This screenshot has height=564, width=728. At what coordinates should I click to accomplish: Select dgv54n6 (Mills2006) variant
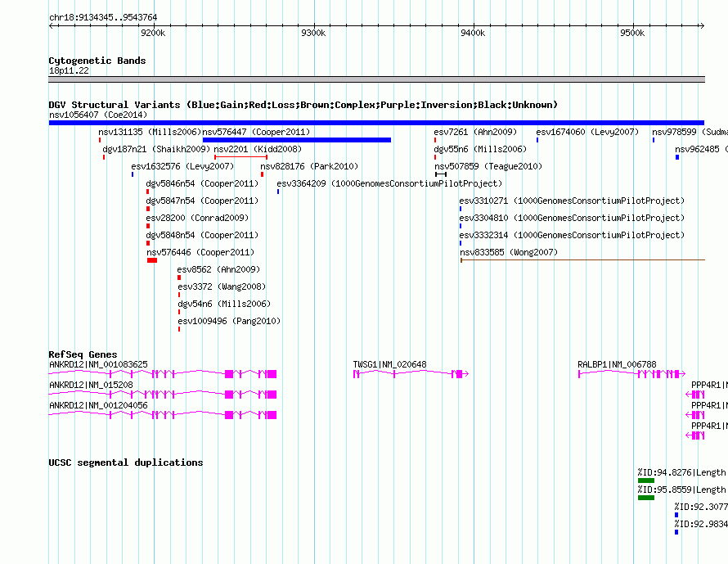click(x=224, y=304)
